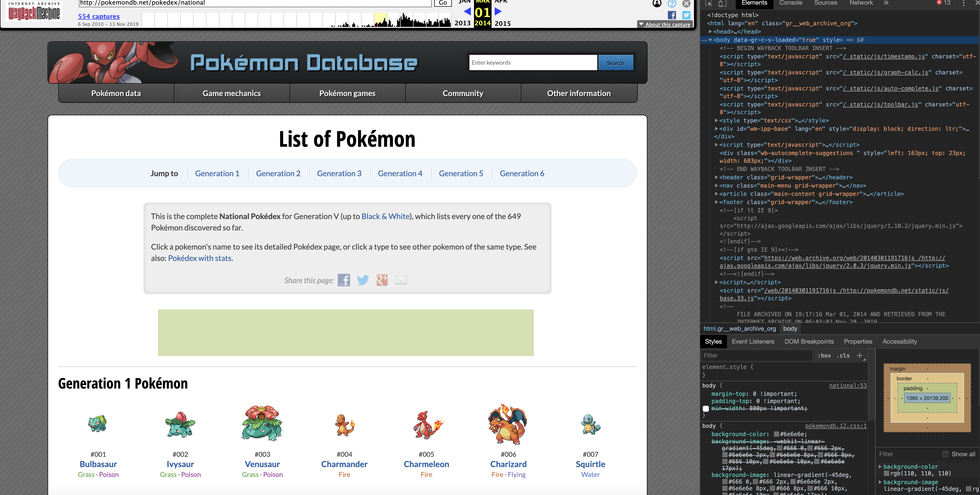Open the Event Listeners tab

pyautogui.click(x=753, y=341)
